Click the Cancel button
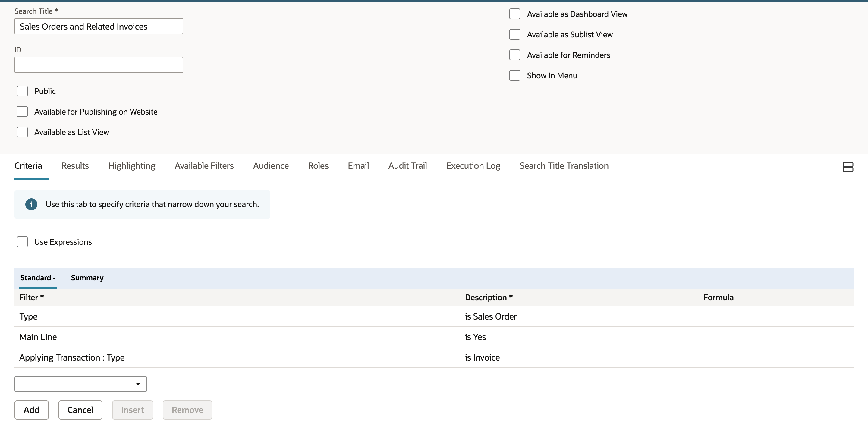 pyautogui.click(x=80, y=410)
